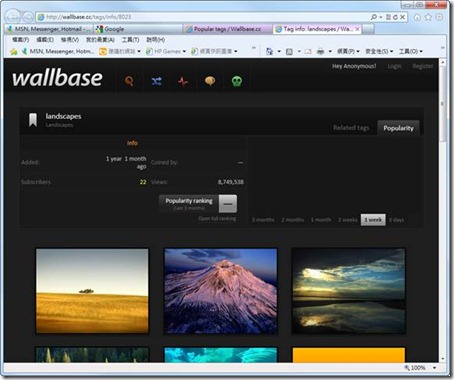
Task: Select the 1 week range
Action: pyautogui.click(x=373, y=220)
